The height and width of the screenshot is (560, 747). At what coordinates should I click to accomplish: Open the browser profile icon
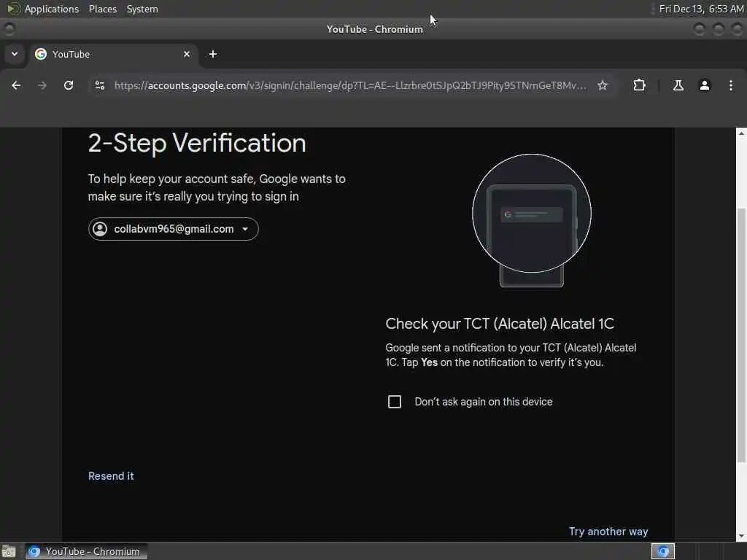[705, 85]
